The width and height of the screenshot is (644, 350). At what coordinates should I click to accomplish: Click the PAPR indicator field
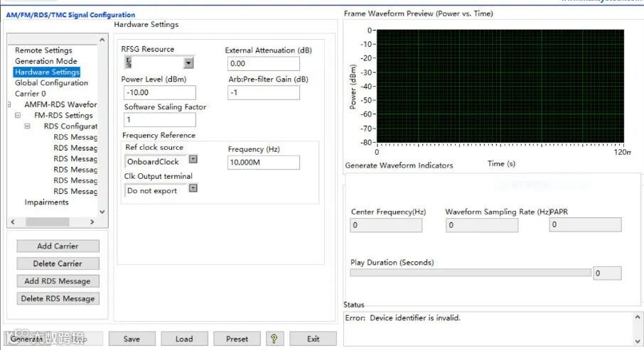[585, 224]
